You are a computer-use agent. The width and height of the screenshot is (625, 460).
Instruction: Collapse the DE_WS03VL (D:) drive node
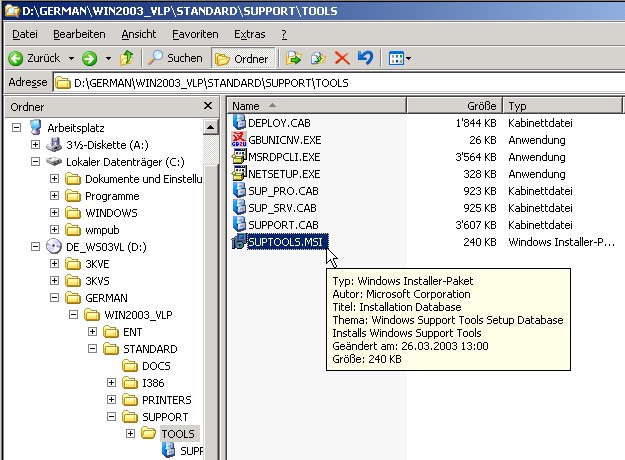tap(35, 247)
